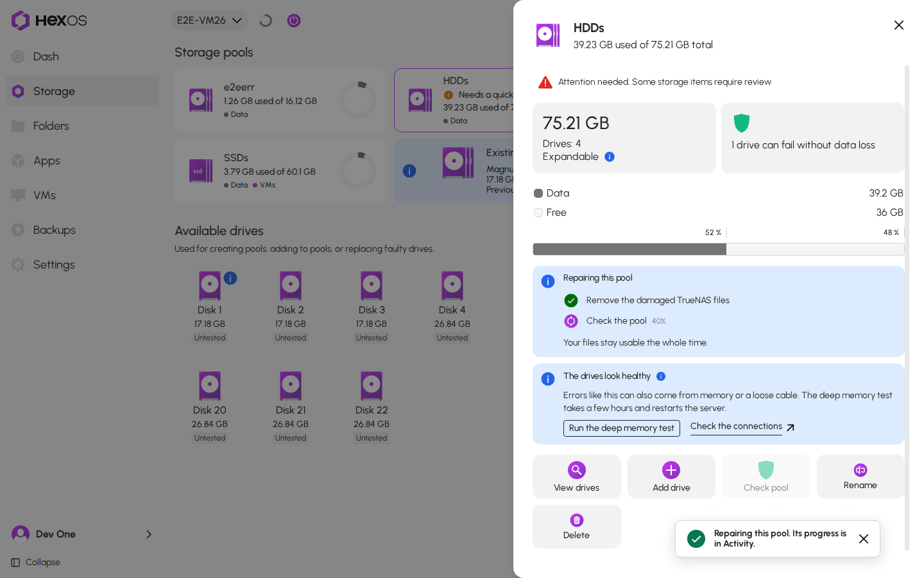Open the E2E-VM26 server dropdown

pos(209,21)
